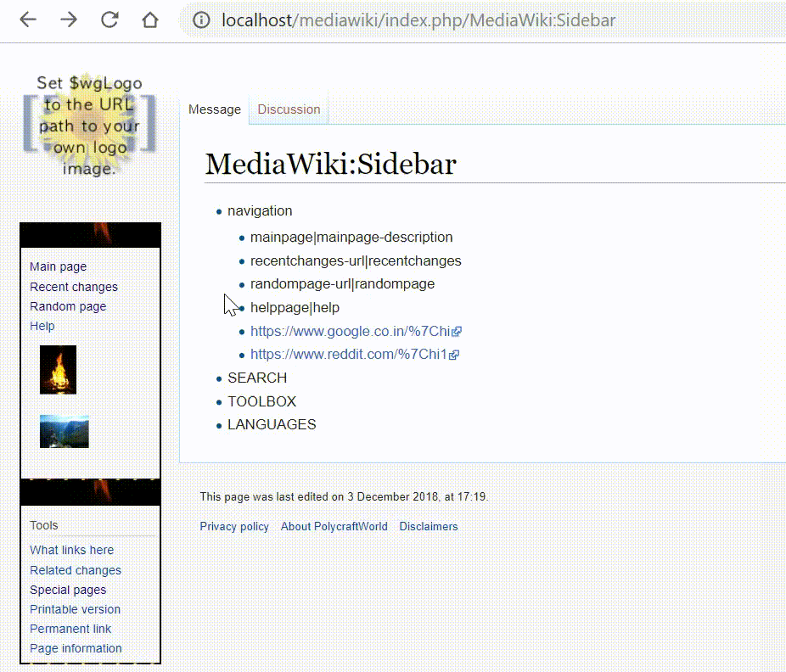Click the TOOLBOX list item
786x672 pixels.
[261, 401]
